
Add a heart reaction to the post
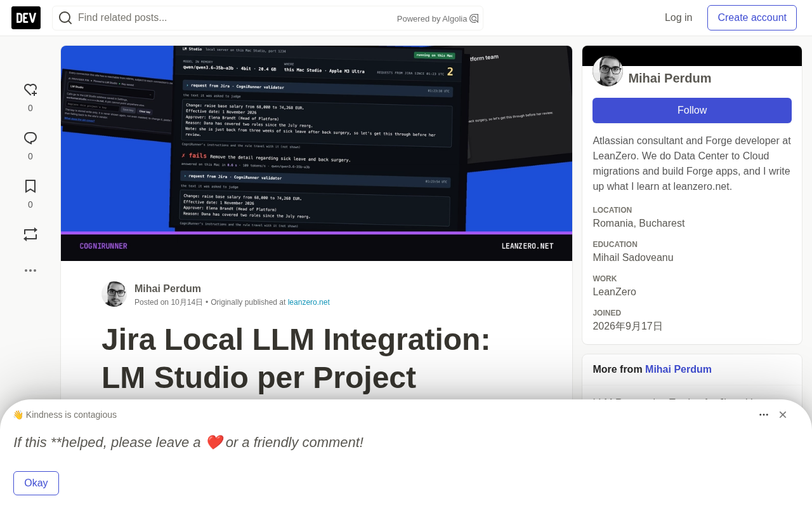30,90
